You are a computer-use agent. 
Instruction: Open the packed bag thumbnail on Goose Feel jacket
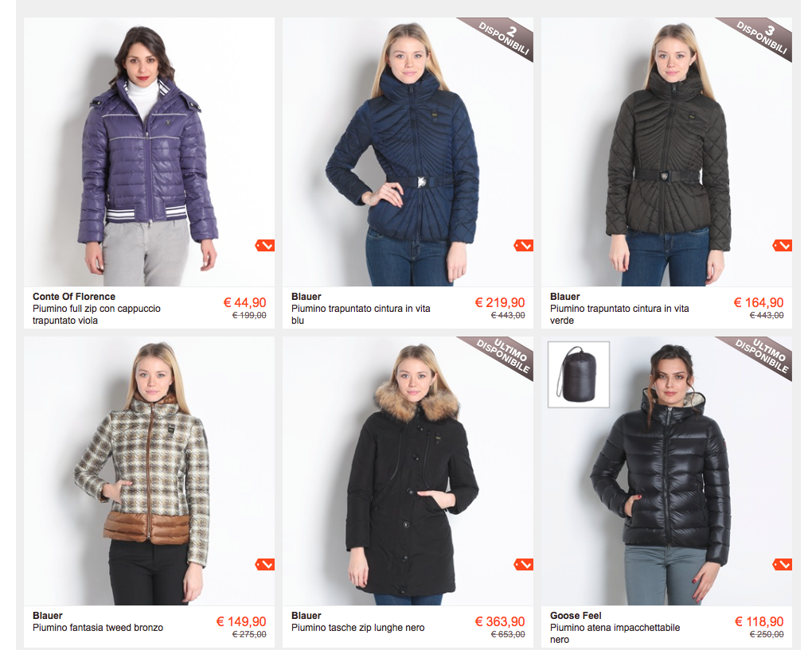[579, 374]
